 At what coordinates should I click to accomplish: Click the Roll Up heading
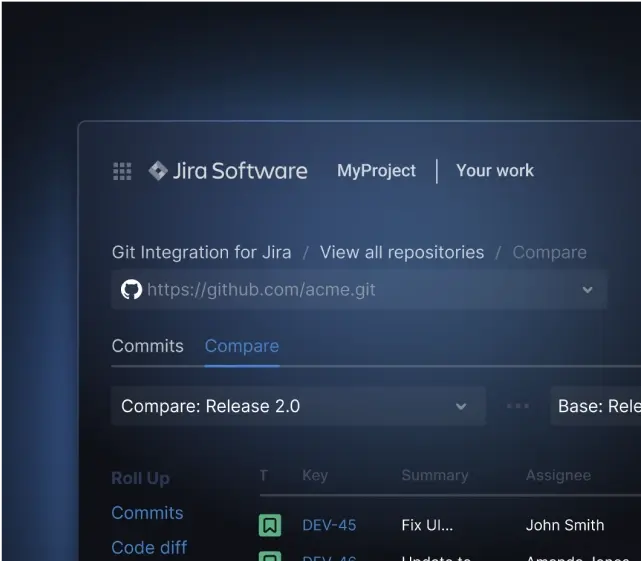click(140, 478)
